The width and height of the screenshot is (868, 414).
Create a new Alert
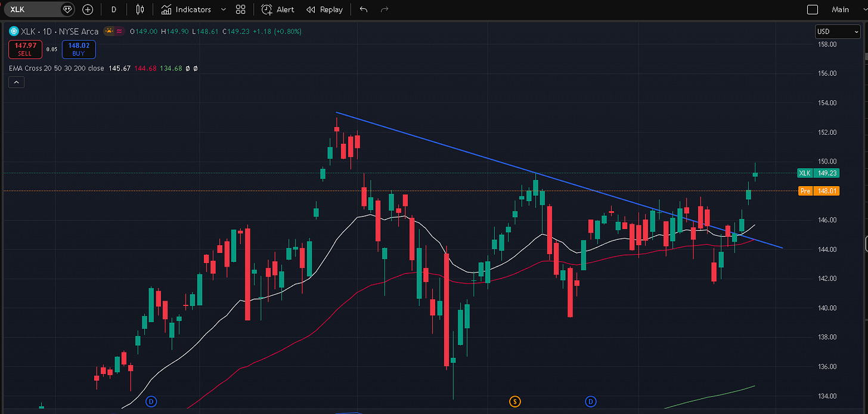point(278,10)
